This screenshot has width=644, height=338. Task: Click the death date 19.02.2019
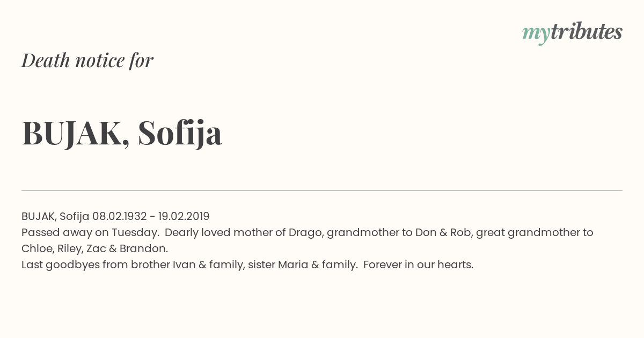184,216
